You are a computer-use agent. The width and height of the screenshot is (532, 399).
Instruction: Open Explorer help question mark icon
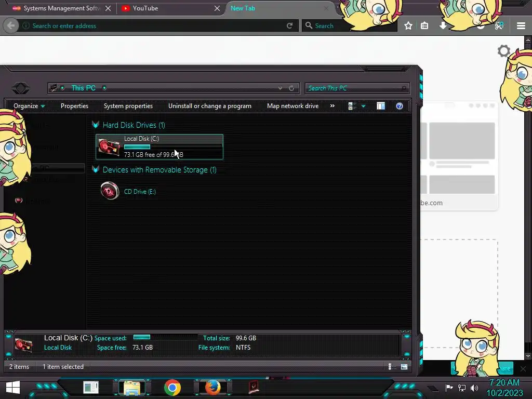click(400, 106)
